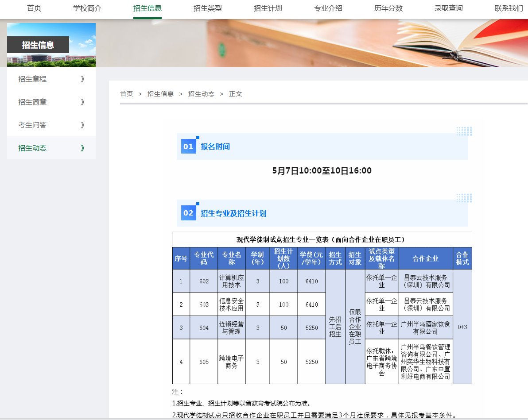Click the table title 现代学徒制试点招生专业一览表
Viewport: 528px width, 420px height.
pos(321,239)
